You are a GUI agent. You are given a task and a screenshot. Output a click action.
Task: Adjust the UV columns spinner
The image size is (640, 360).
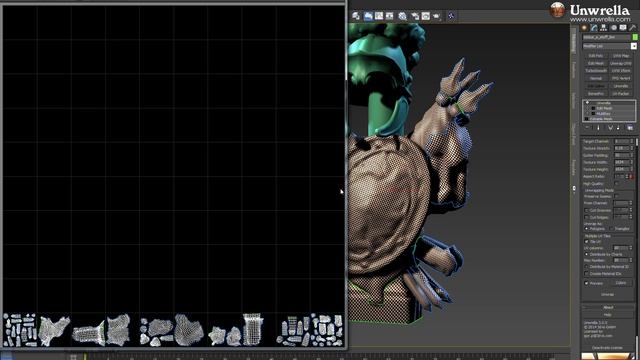632,248
